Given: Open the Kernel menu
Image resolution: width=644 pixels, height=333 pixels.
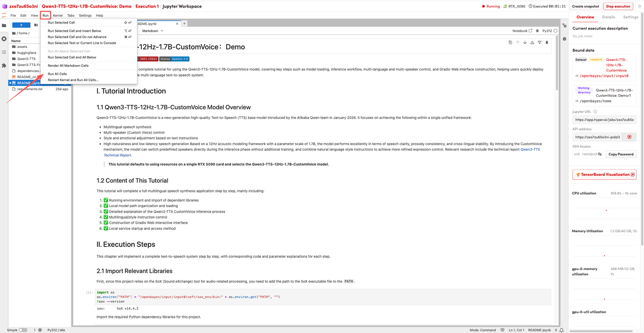Looking at the screenshot, I should 58,16.
